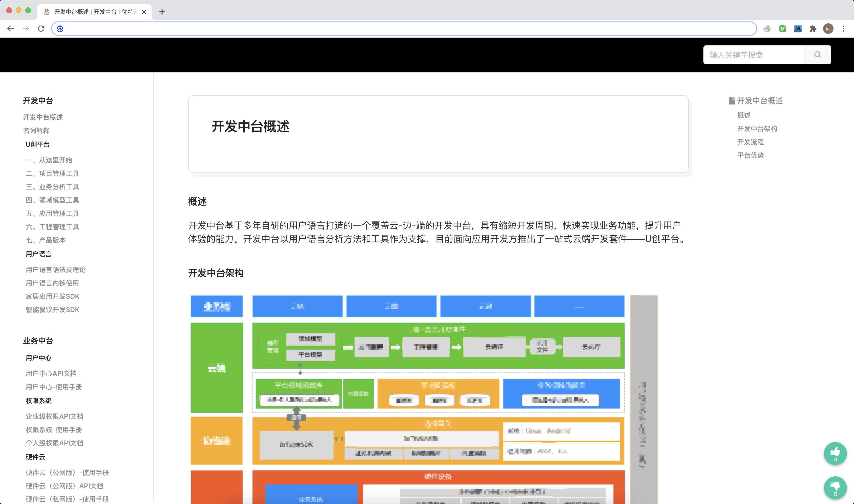Open 用户中心API文档 in the sidebar

click(51, 373)
